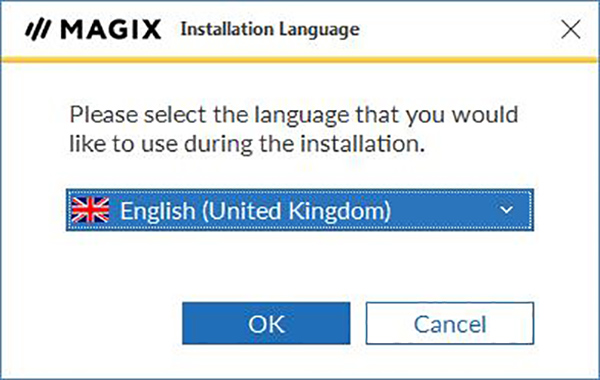The width and height of the screenshot is (600, 380).
Task: Click the blank area between the dropdown and buttons
Action: (300, 267)
